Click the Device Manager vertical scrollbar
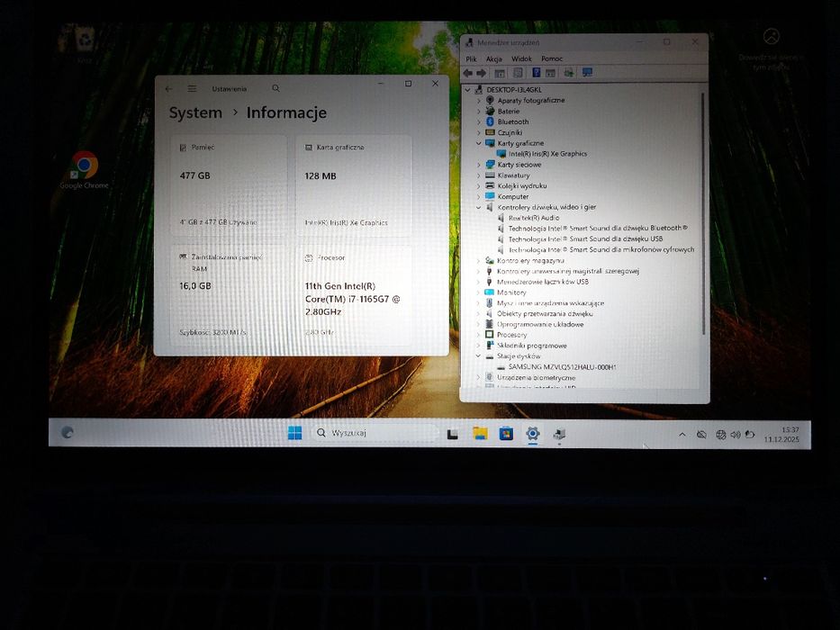 (x=703, y=214)
